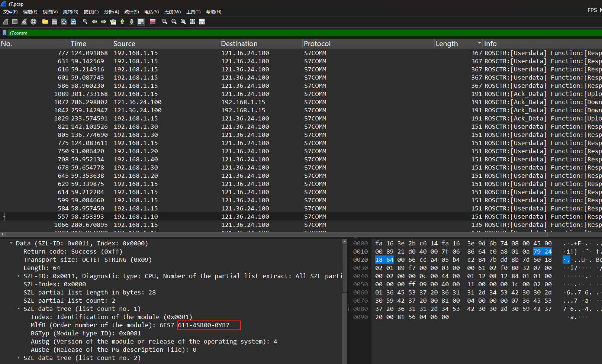Select the MlfB order number 6ES7 line
602x364 pixels.
click(130, 325)
